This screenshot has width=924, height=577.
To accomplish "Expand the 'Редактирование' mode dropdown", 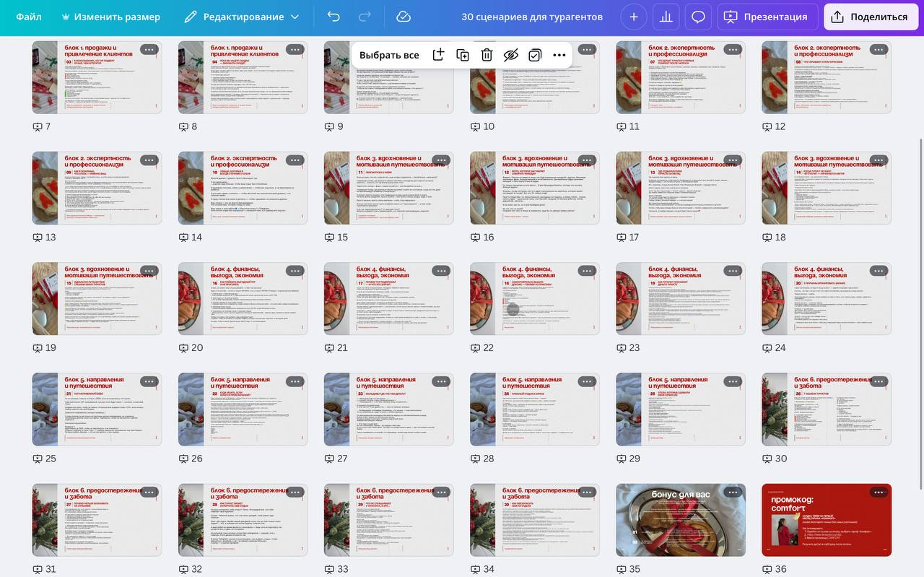I will pos(242,17).
